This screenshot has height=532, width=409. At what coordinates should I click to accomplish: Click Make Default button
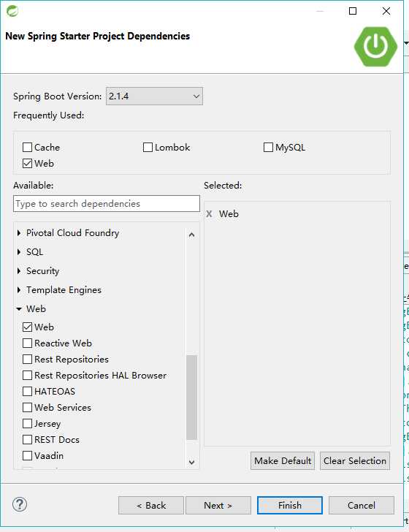point(283,460)
